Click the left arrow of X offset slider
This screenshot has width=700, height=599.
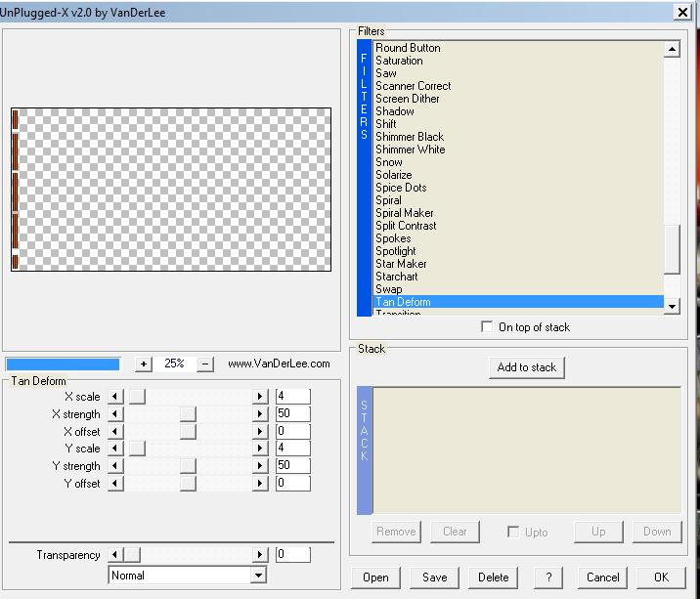tap(115, 431)
